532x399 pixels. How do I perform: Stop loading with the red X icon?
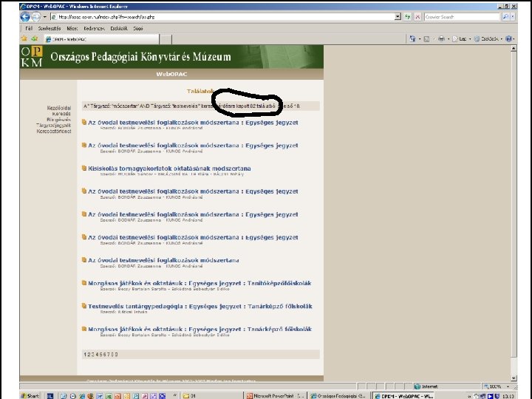point(418,16)
